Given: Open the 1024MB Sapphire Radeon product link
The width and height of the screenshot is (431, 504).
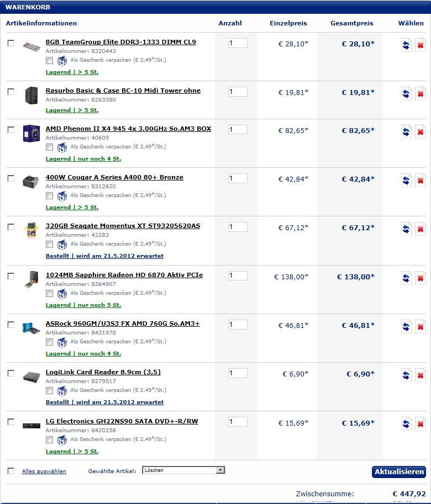Looking at the screenshot, I should (x=124, y=275).
